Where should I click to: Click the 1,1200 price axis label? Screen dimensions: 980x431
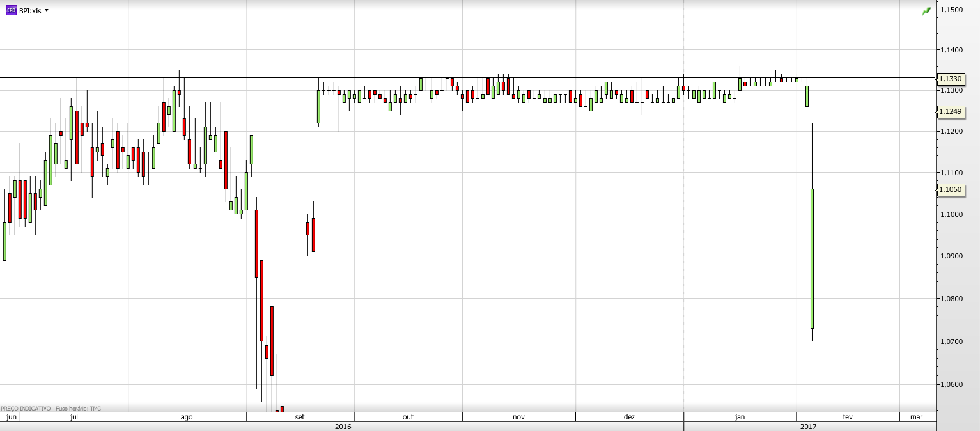coord(951,131)
